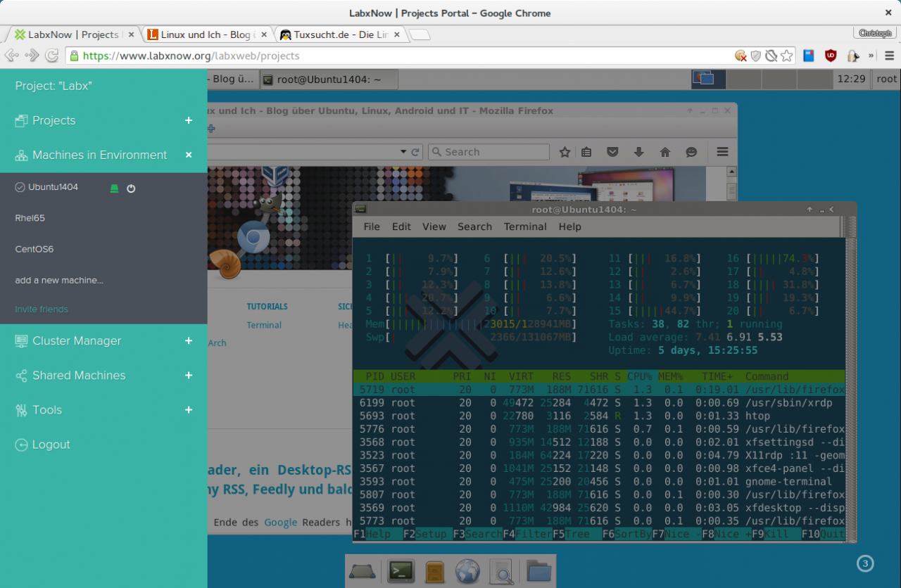Switch to the Linux und Ich tab

[x=207, y=34]
